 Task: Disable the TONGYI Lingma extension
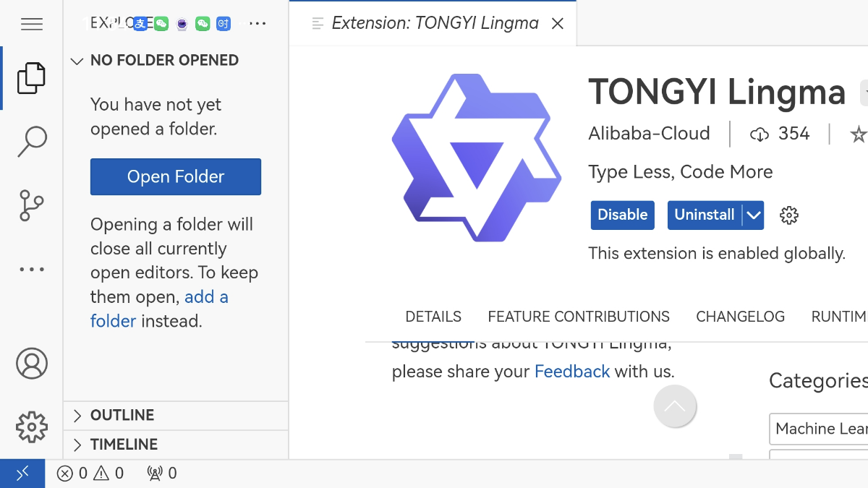pos(623,215)
